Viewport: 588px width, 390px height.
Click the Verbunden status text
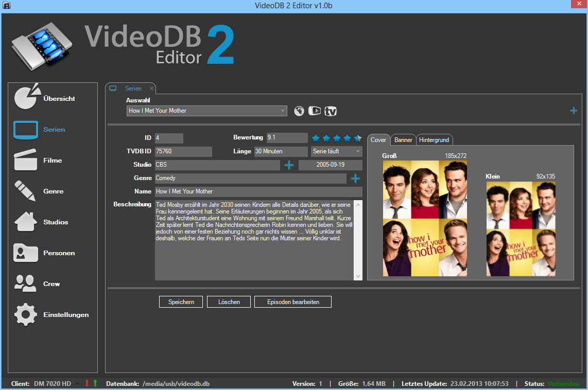(x=563, y=384)
